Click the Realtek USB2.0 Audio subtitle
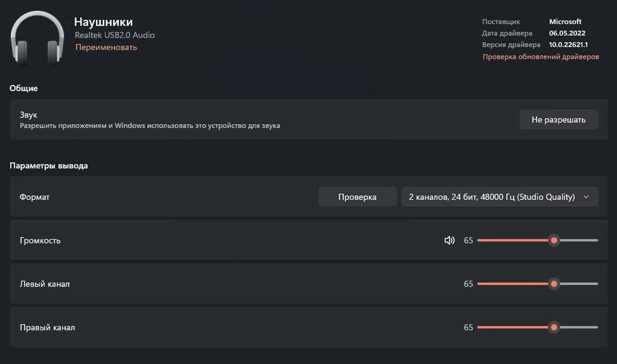Image resolution: width=617 pixels, height=364 pixels. tap(115, 35)
